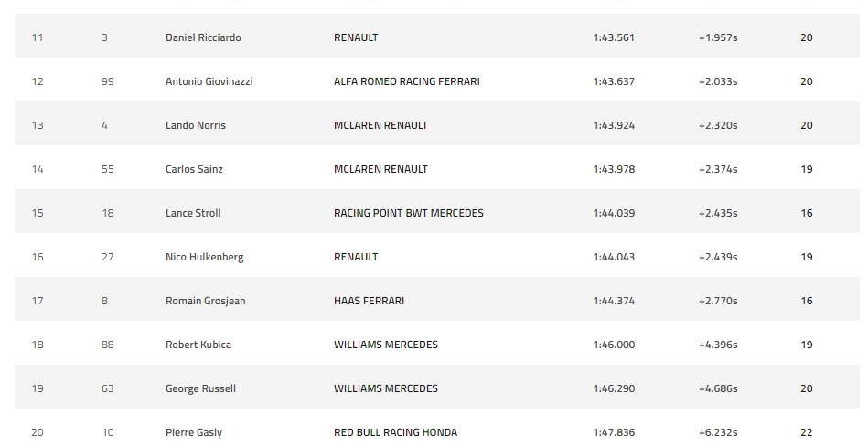Viewport: 868px width, 446px height.
Task: Select Lance Stroll's name
Action: [x=193, y=213]
